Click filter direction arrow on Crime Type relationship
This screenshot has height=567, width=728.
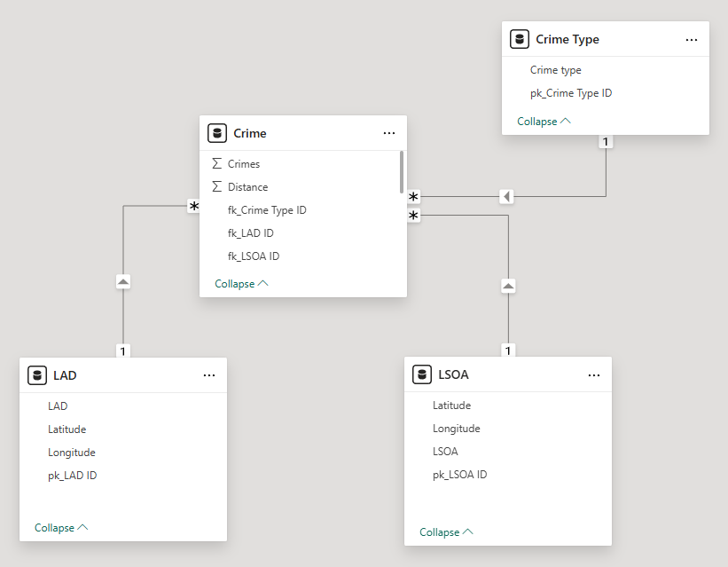[506, 196]
